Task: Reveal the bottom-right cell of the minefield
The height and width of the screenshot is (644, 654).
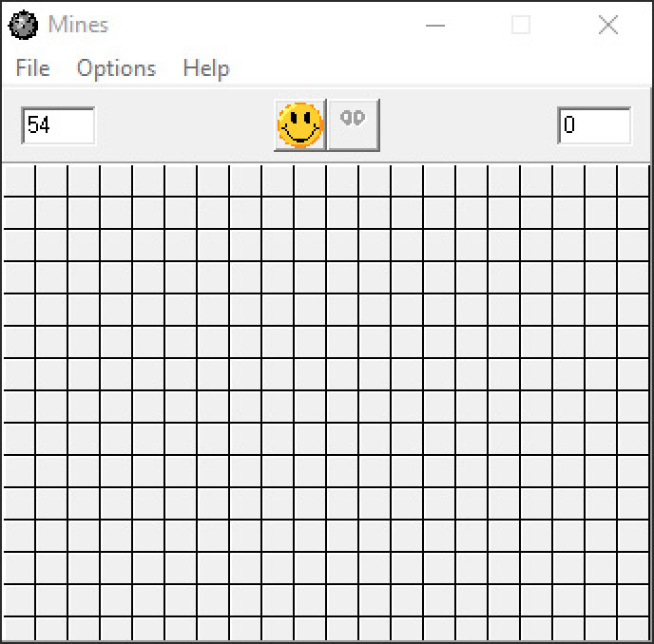Action: (633, 628)
